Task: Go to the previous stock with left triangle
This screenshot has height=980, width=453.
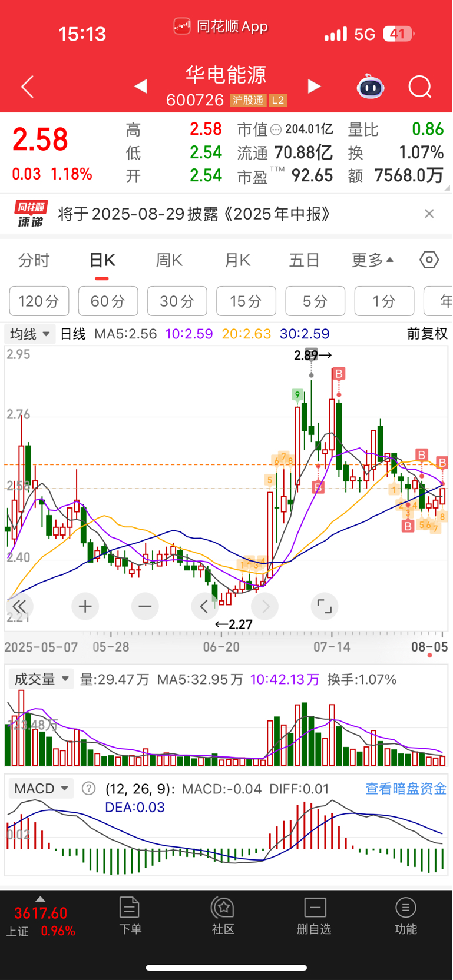Action: tap(140, 87)
